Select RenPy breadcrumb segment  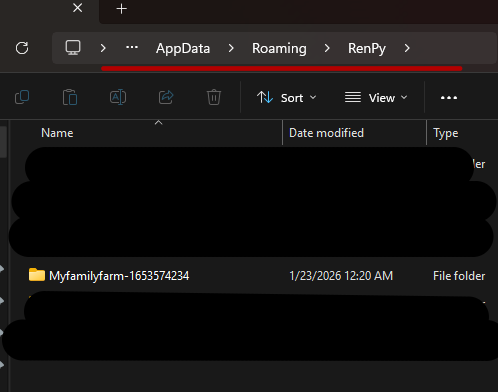(367, 49)
